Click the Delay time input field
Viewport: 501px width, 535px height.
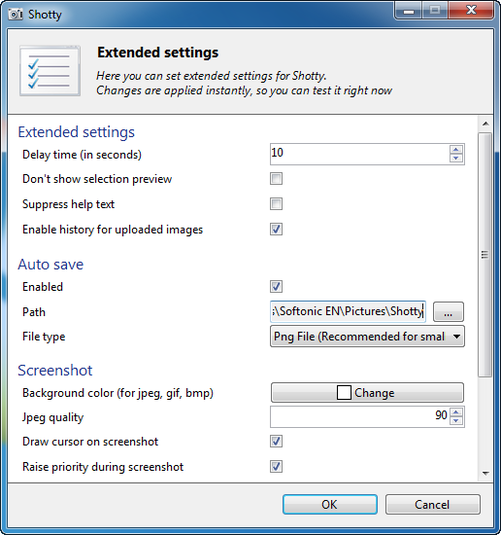pyautogui.click(x=360, y=154)
